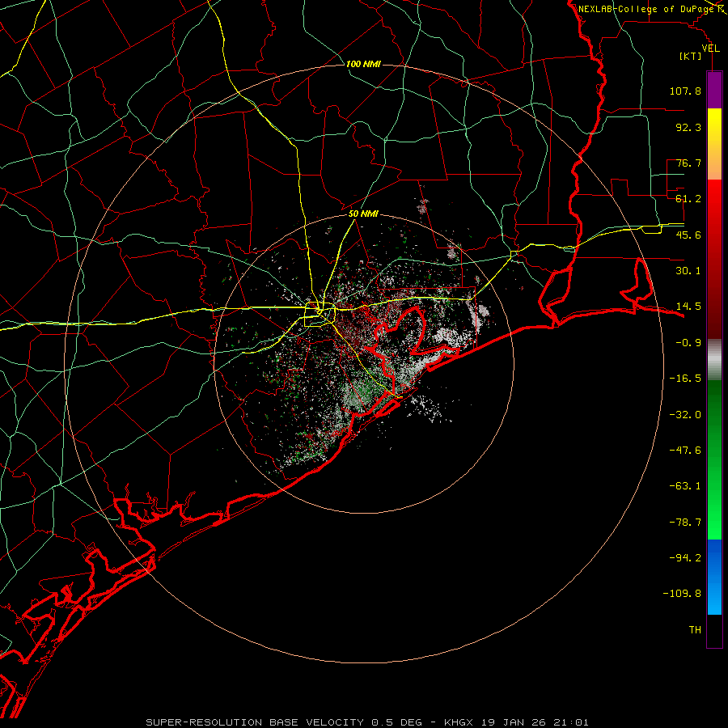
Task: Click the NEXLAB-College of DuPage watermark
Action: [x=651, y=9]
